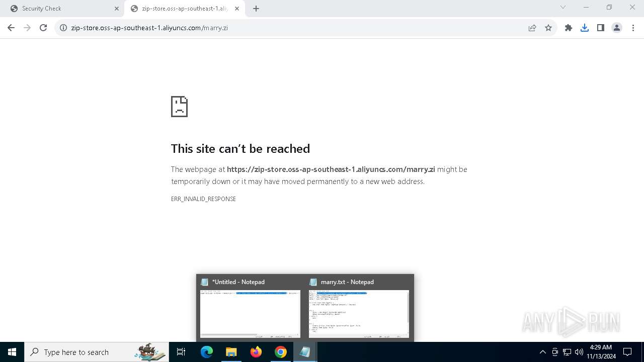Viewport: 644px width, 362px height.
Task: Click the Notepad taskbar icon
Action: pos(305,352)
